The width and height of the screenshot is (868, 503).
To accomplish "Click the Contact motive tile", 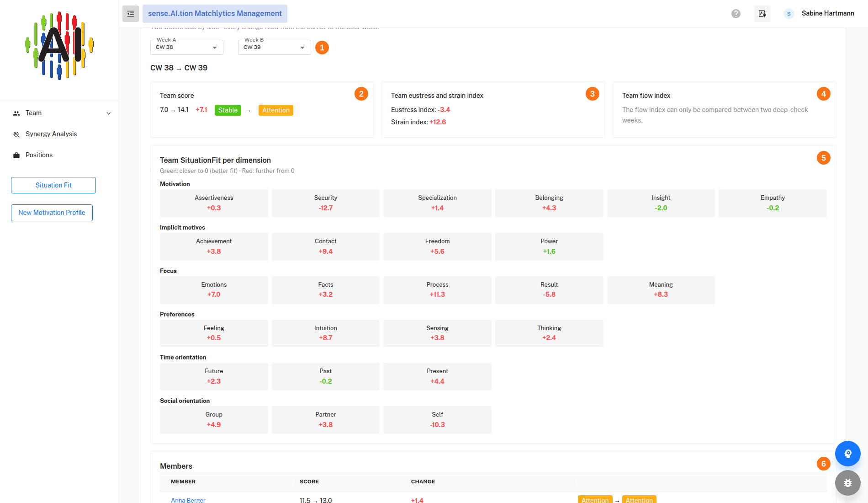I will (326, 246).
